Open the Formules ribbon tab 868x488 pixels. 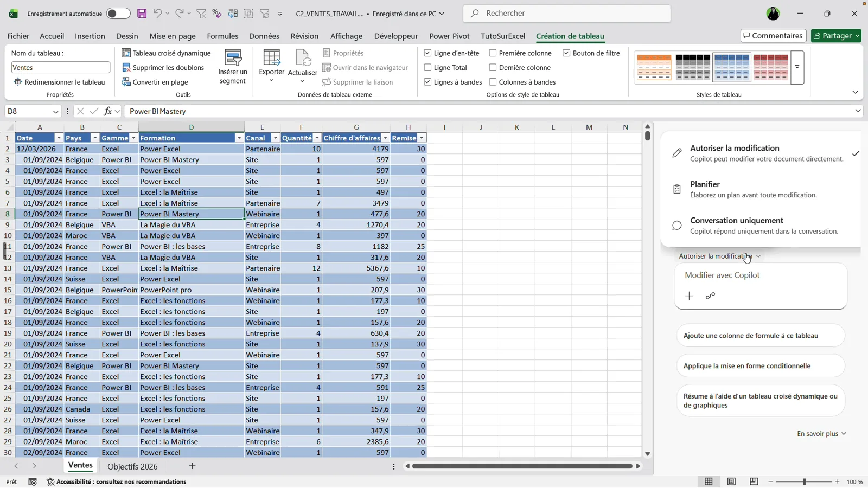pos(222,36)
